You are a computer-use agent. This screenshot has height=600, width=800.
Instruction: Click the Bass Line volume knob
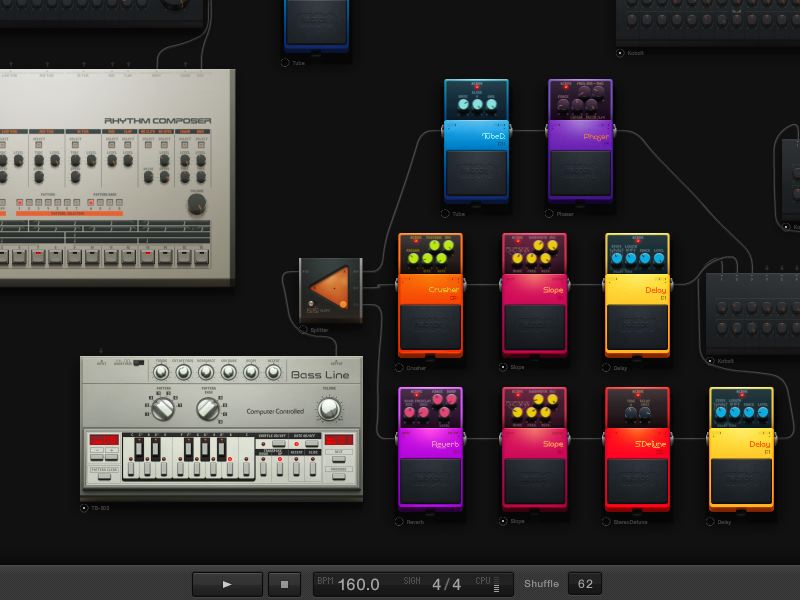click(328, 408)
